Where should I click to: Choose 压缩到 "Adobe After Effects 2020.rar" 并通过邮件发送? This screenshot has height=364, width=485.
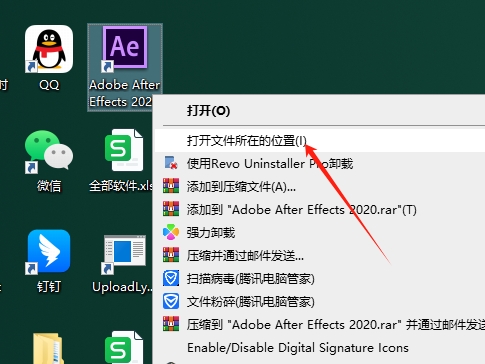tap(320, 324)
